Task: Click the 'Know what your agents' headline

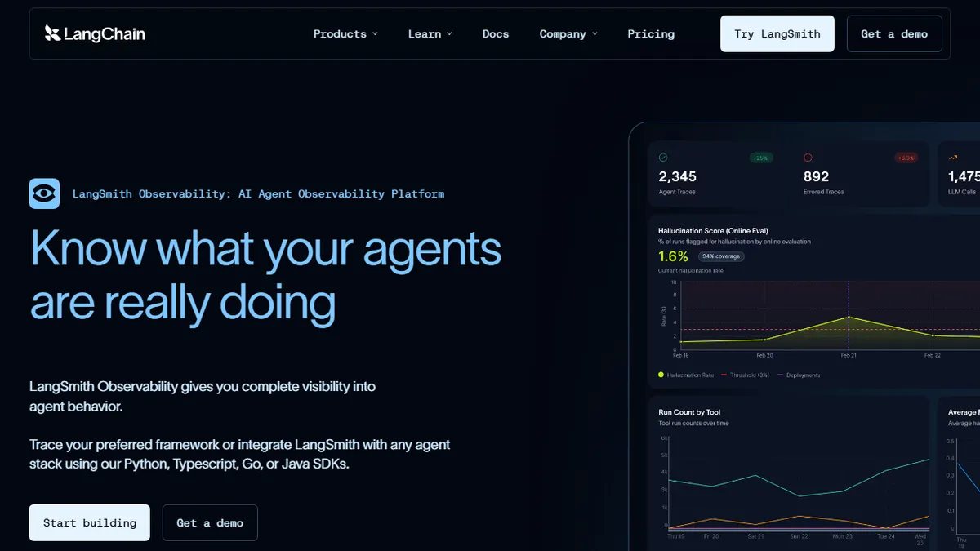Action: coord(265,248)
